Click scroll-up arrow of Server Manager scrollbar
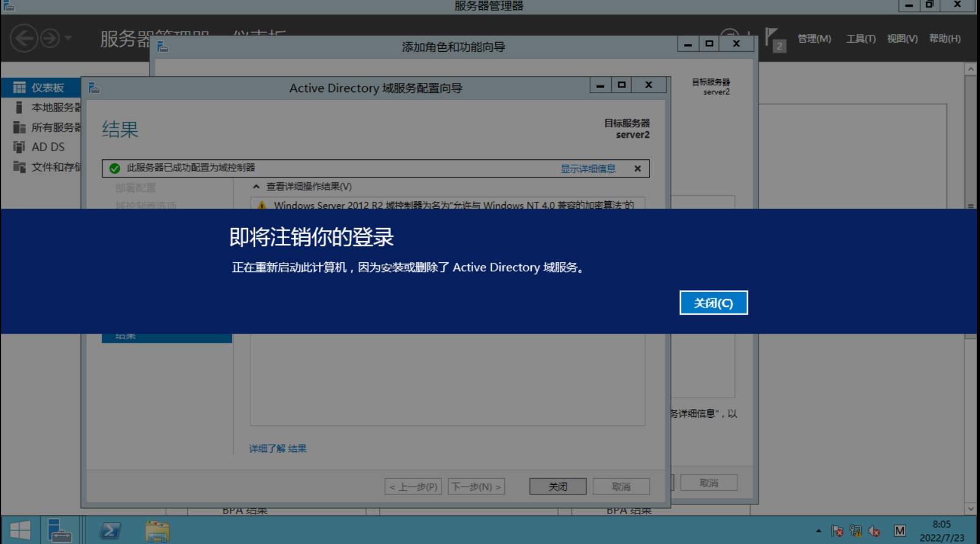This screenshot has width=980, height=544. point(971,69)
